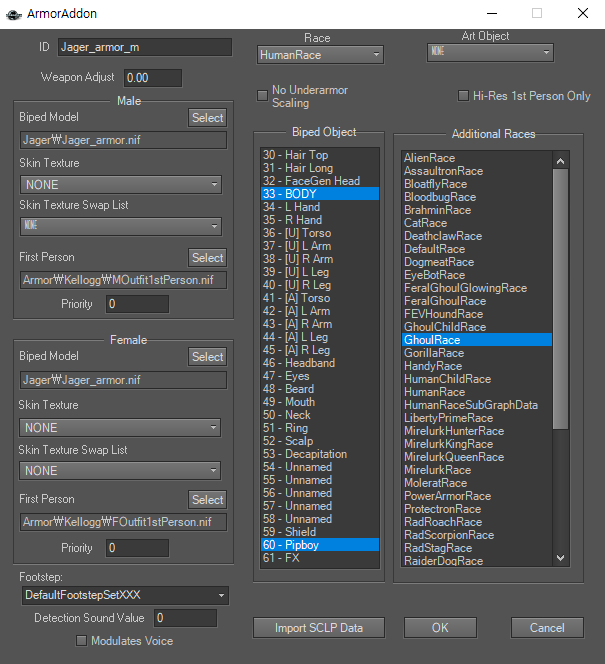Viewport: 605px width, 664px height.
Task: Select PowerArmorRace in Additional Races
Action: [477, 496]
